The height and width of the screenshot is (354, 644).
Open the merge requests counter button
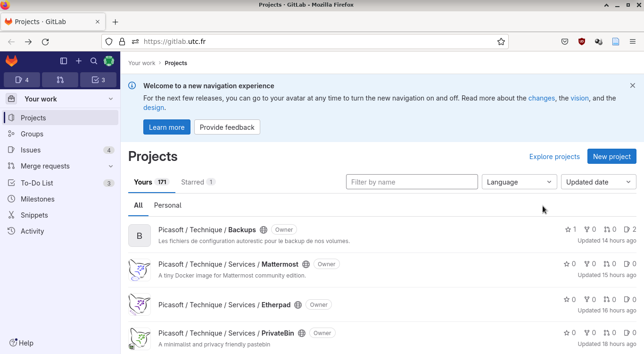click(x=60, y=80)
